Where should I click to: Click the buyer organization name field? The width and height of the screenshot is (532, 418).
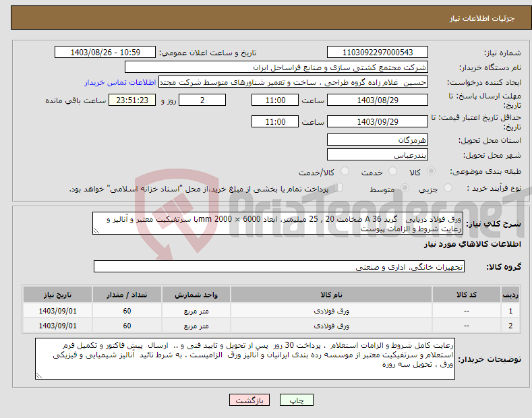(276, 67)
